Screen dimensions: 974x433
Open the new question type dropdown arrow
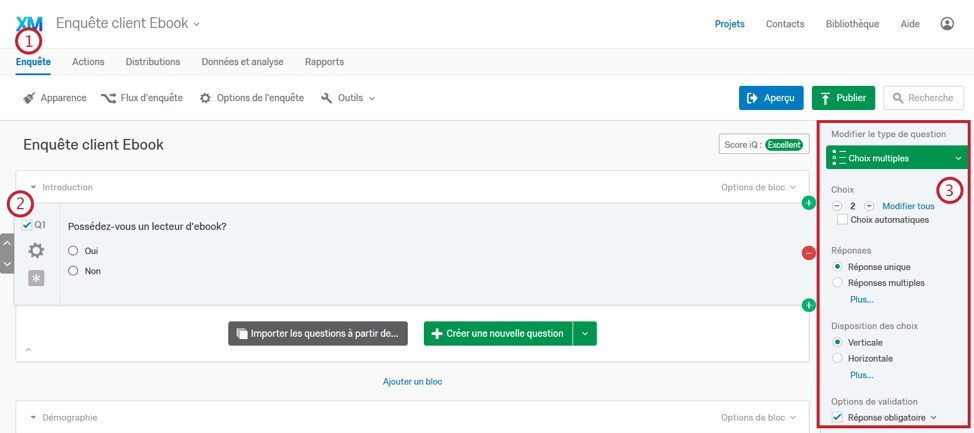point(585,334)
